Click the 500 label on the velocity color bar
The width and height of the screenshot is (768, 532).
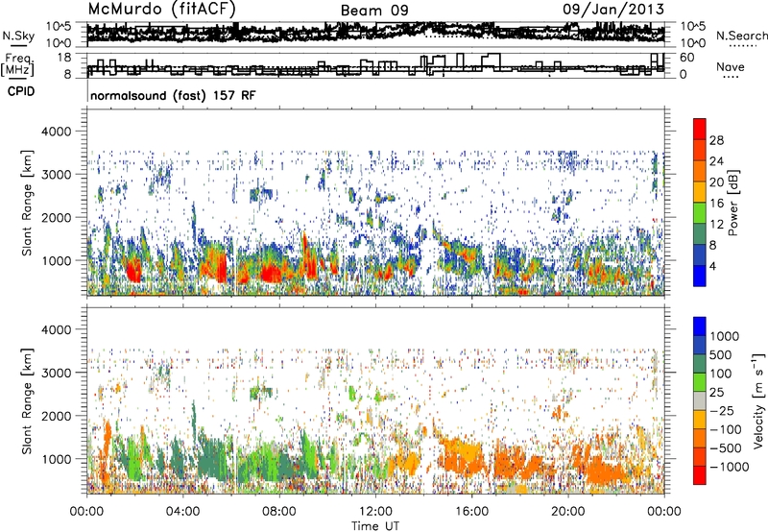click(721, 355)
